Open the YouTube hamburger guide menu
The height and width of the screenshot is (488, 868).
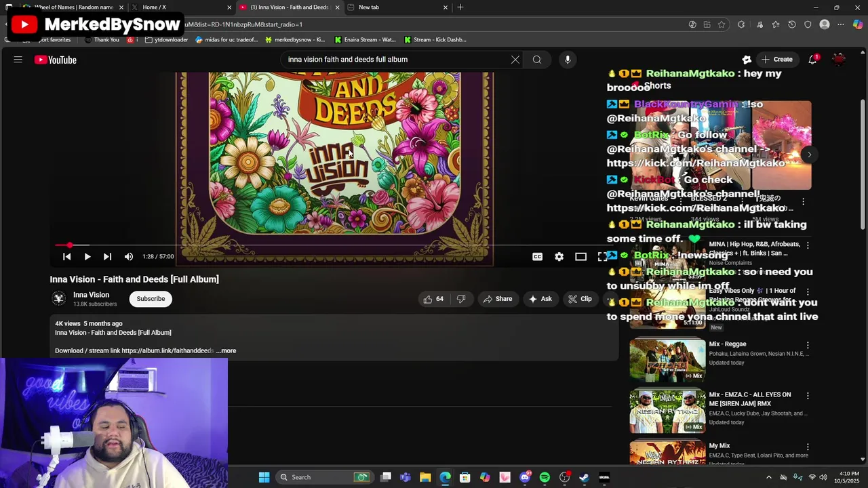point(18,60)
